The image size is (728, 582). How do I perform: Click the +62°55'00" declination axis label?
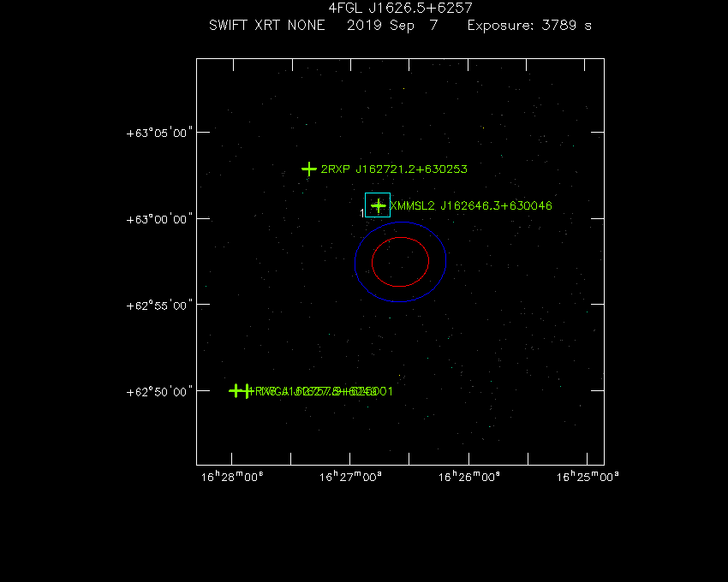point(159,306)
